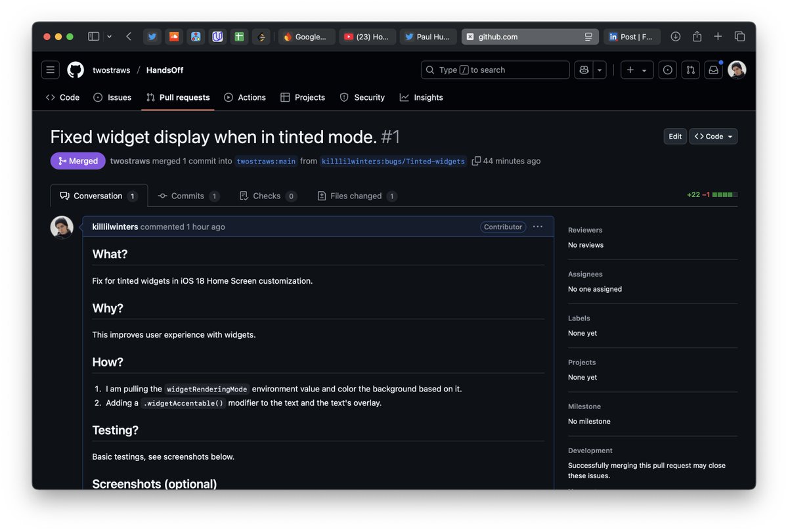Select the Files changed tab

coord(357,196)
